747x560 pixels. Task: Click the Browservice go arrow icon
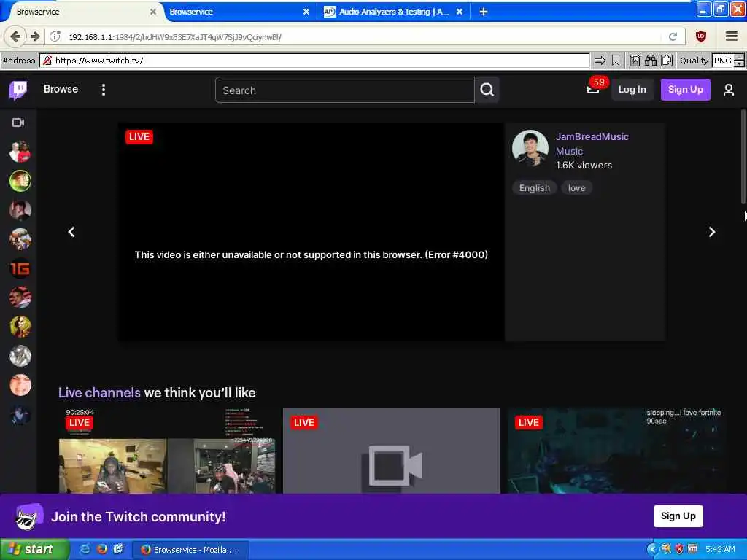[x=600, y=61]
